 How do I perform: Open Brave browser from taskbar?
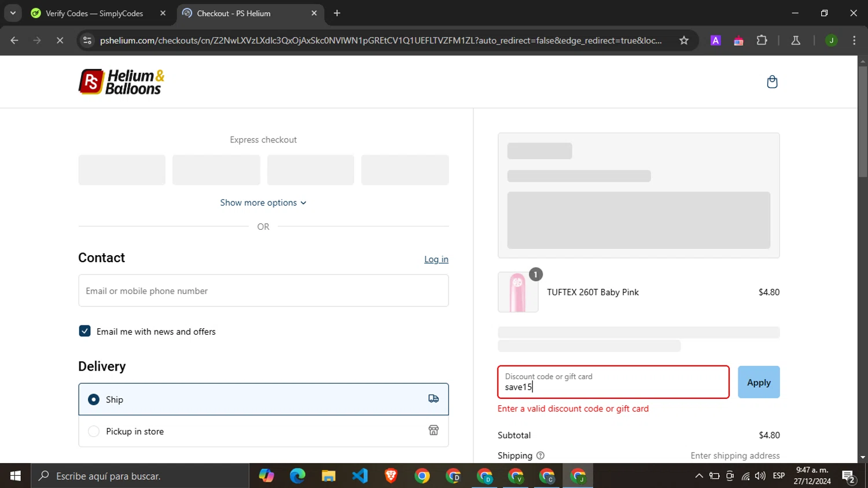(x=391, y=476)
